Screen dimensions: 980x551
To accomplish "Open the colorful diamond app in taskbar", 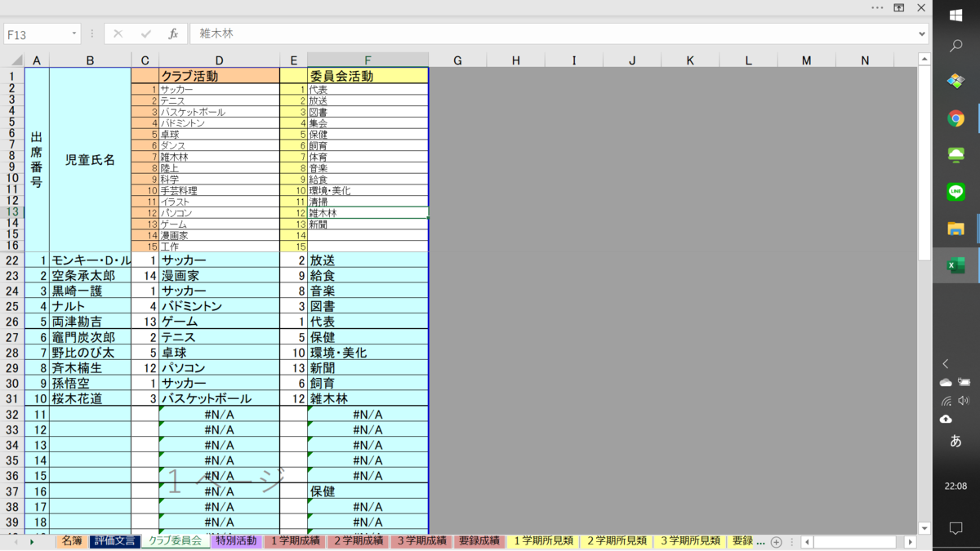I will (955, 82).
